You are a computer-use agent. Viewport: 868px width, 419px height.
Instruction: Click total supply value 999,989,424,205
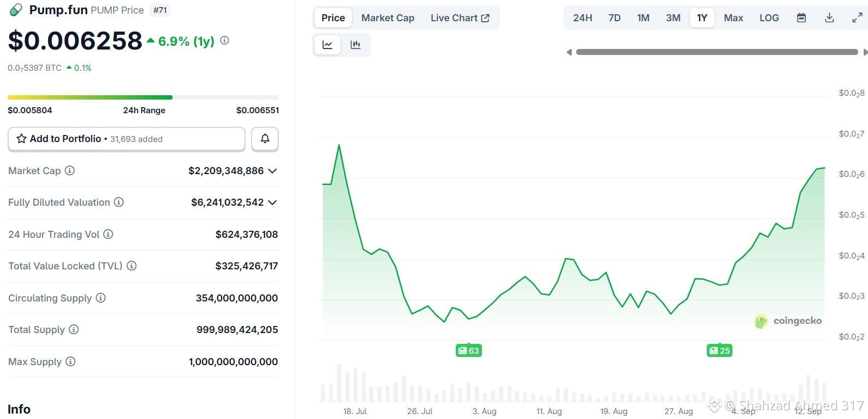pyautogui.click(x=237, y=330)
